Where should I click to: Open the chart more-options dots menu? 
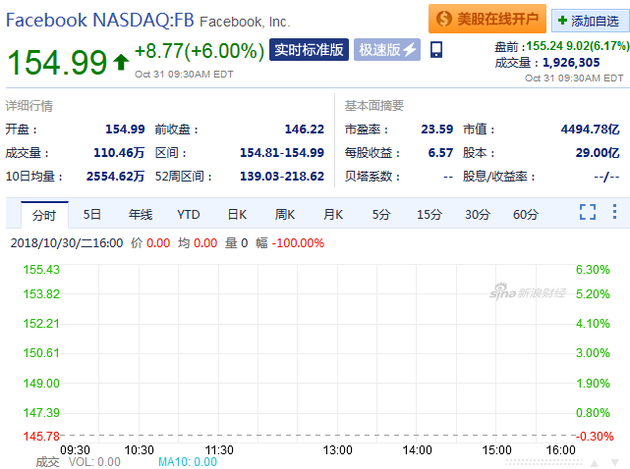point(614,211)
